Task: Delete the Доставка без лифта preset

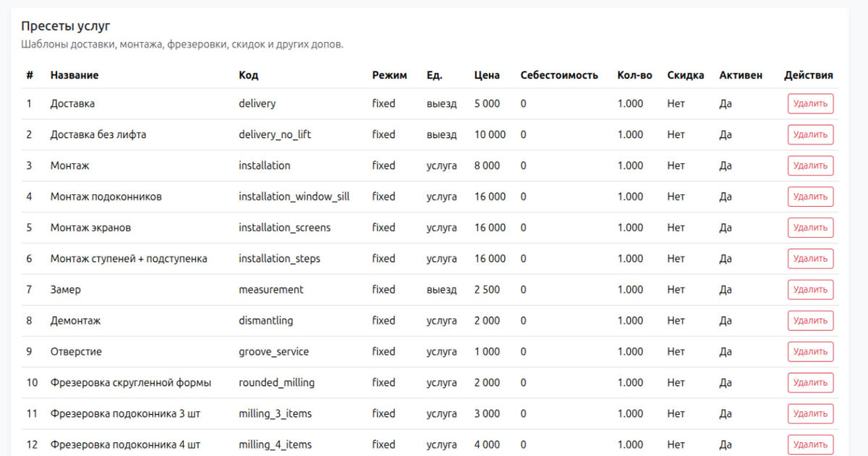Action: [x=810, y=134]
